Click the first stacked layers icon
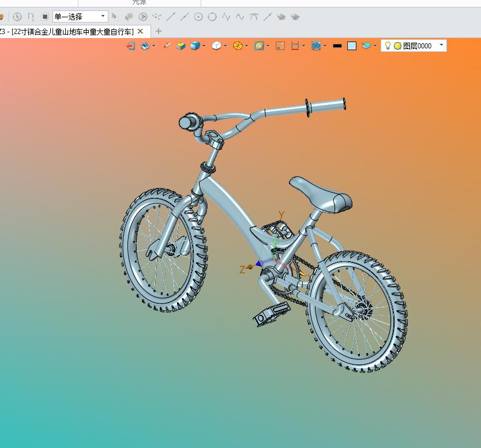This screenshot has width=481, height=448. click(281, 17)
